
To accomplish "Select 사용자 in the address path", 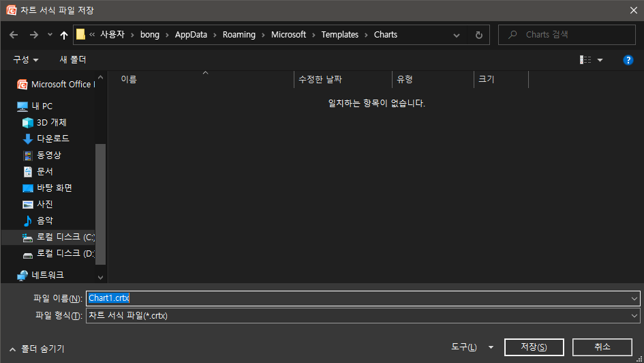I will click(112, 35).
